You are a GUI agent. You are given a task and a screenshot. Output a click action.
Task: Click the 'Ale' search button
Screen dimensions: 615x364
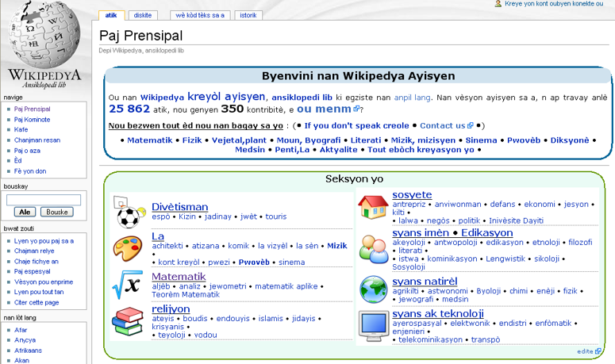pos(25,212)
